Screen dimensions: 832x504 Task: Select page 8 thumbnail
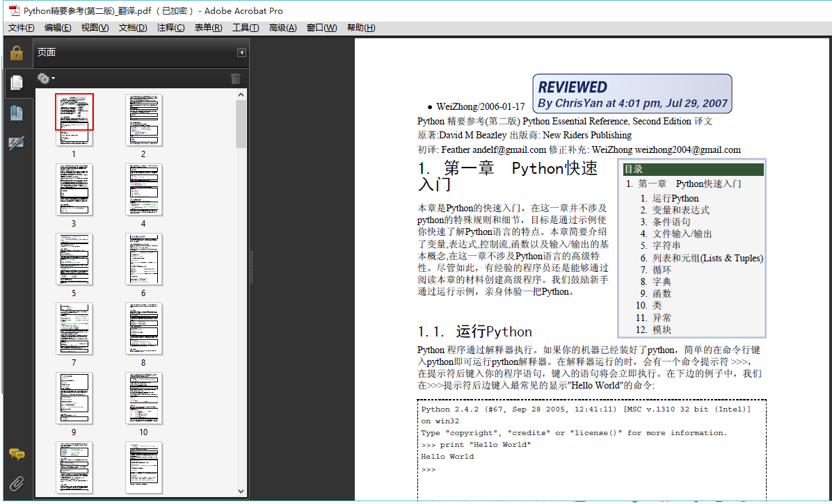pos(144,328)
